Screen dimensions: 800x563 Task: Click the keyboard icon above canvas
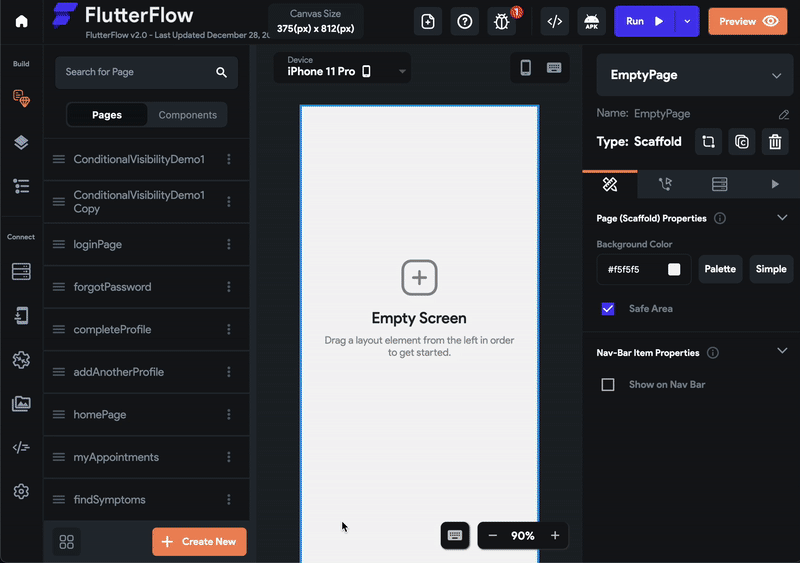coord(554,67)
